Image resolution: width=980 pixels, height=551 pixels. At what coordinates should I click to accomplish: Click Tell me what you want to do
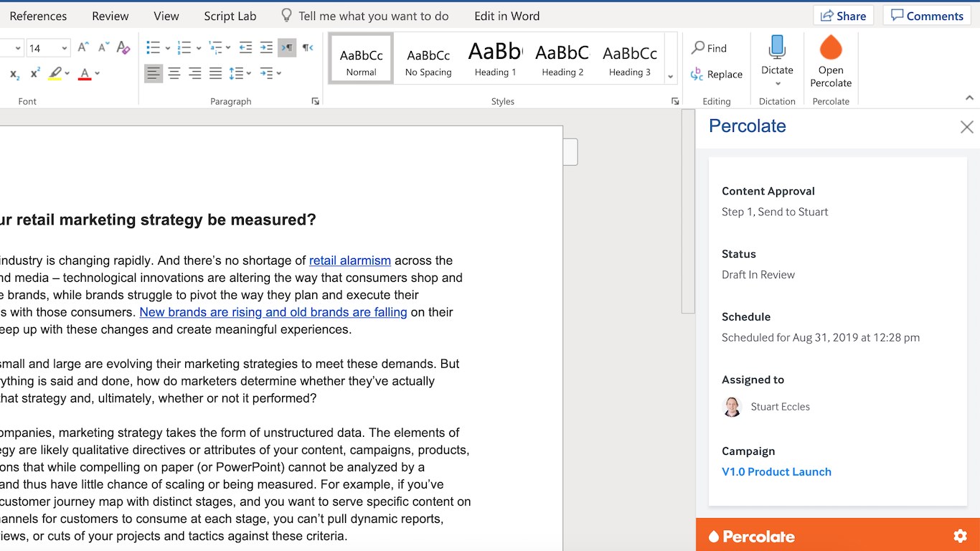tap(374, 16)
